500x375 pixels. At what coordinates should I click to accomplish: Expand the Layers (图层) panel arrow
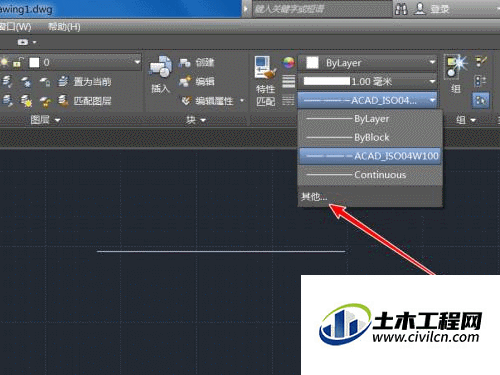[x=57, y=120]
